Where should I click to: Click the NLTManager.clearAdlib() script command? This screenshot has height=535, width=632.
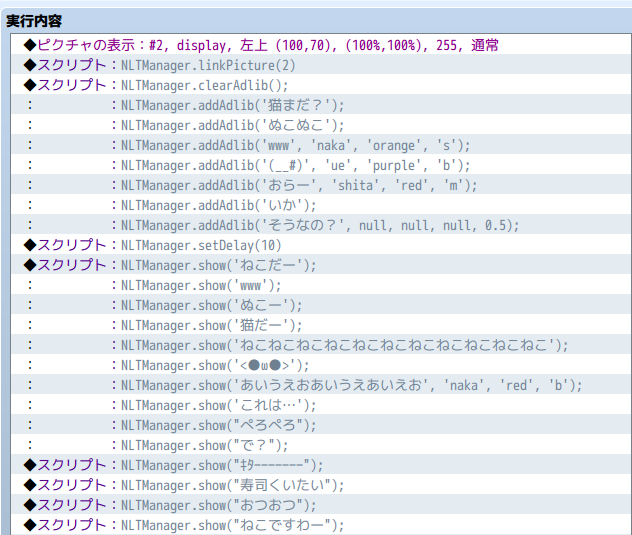pos(321,85)
